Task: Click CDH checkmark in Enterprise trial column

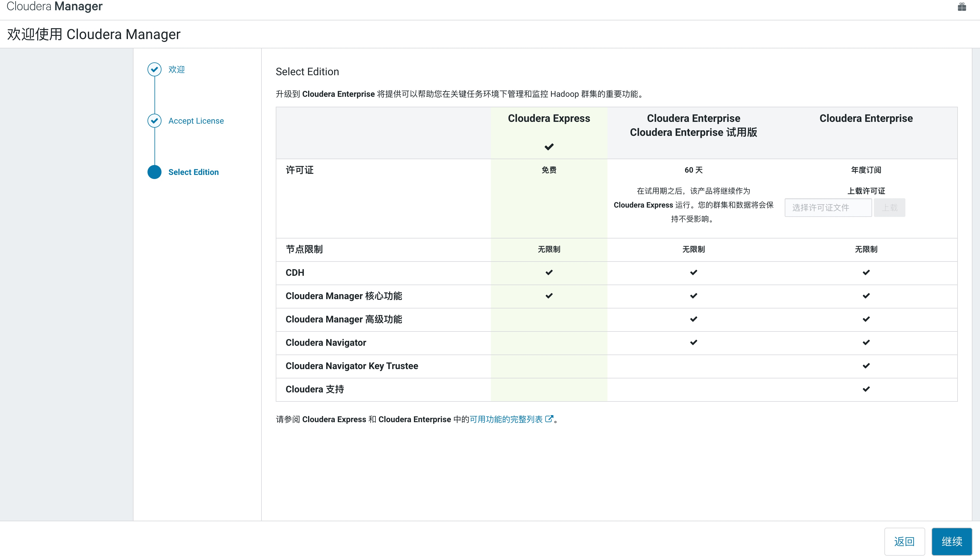Action: pyautogui.click(x=693, y=273)
